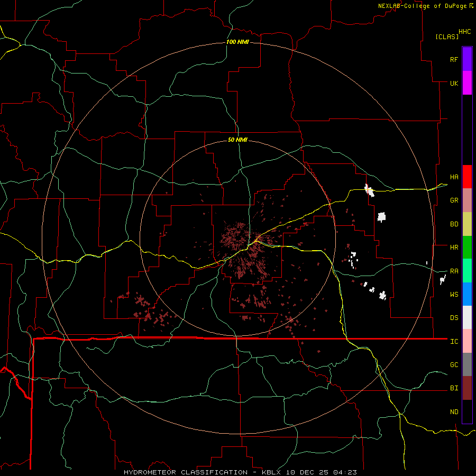Pick the WS blue legend swatch

point(467,294)
